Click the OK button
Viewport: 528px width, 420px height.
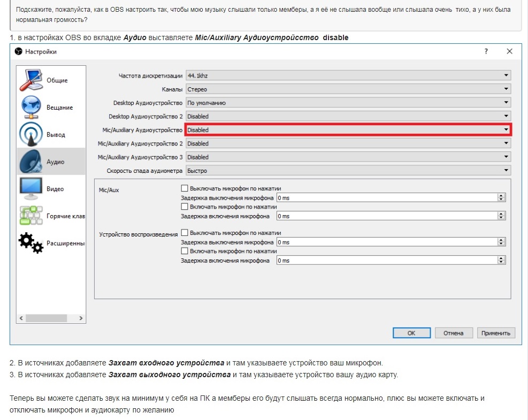(x=411, y=333)
